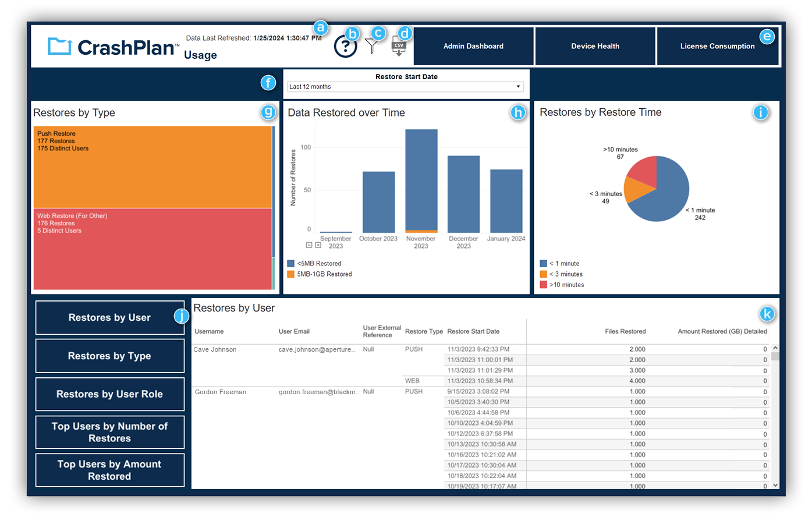
Task: Open the help icon
Action: coord(346,45)
